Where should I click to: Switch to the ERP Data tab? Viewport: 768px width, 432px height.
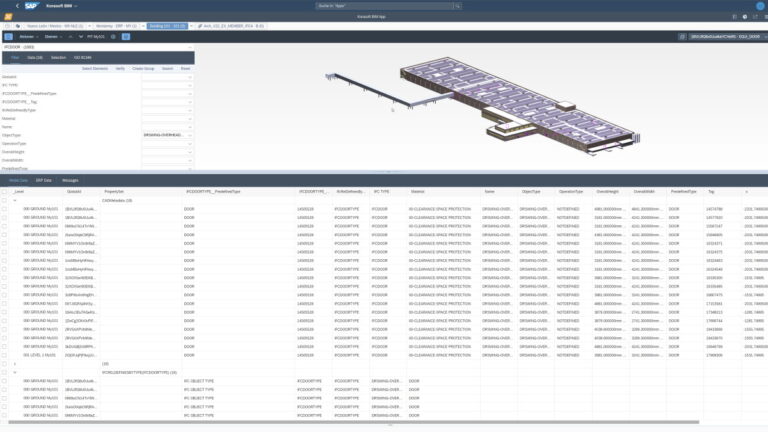(x=44, y=180)
